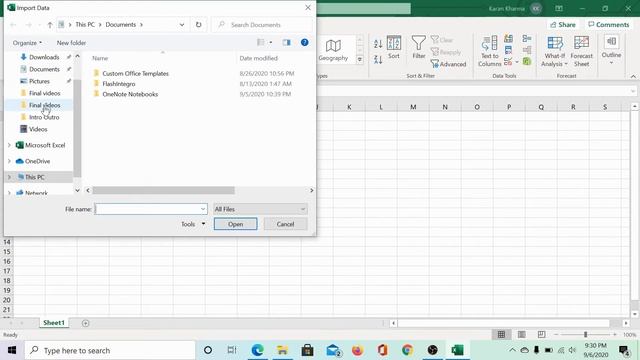This screenshot has width=640, height=360.
Task: Expand the OneDrive tree node
Action: 9,161
